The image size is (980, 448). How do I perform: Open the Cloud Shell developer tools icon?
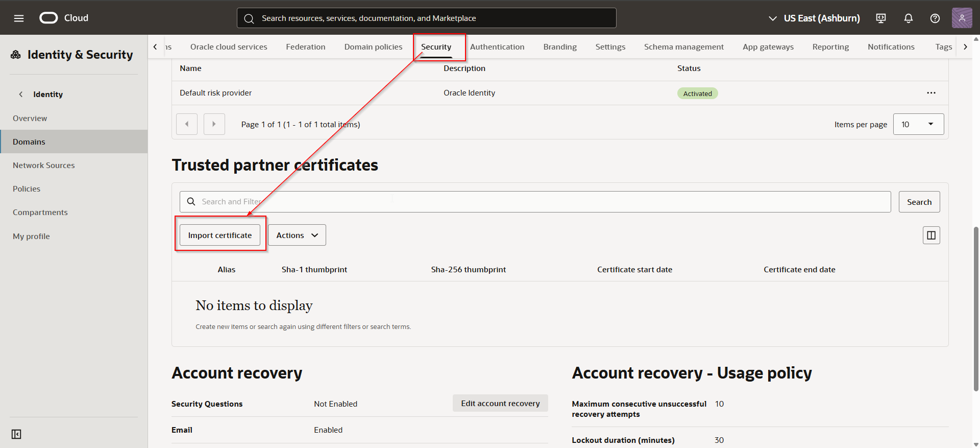pyautogui.click(x=881, y=18)
